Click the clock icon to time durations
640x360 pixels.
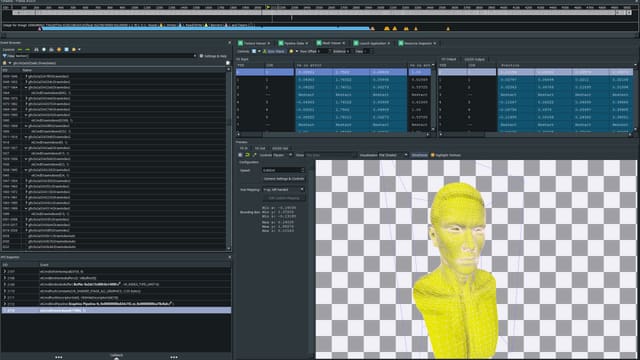(44, 49)
